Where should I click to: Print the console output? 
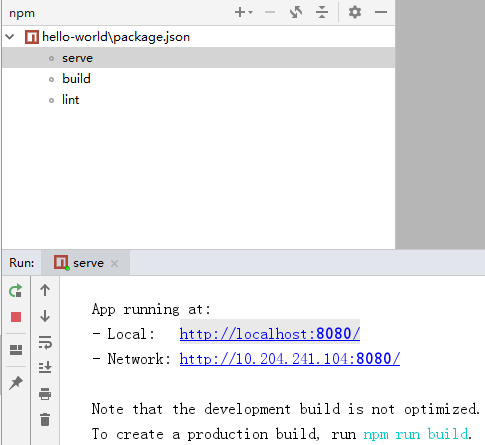point(45,393)
